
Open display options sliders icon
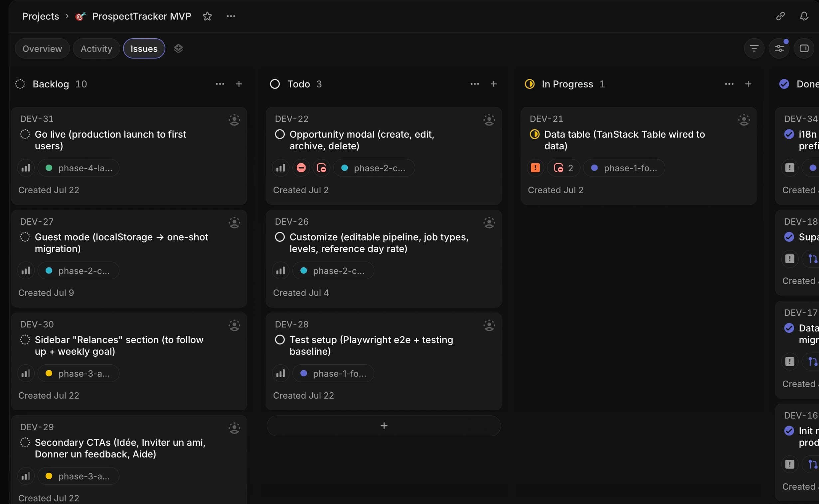(x=779, y=48)
